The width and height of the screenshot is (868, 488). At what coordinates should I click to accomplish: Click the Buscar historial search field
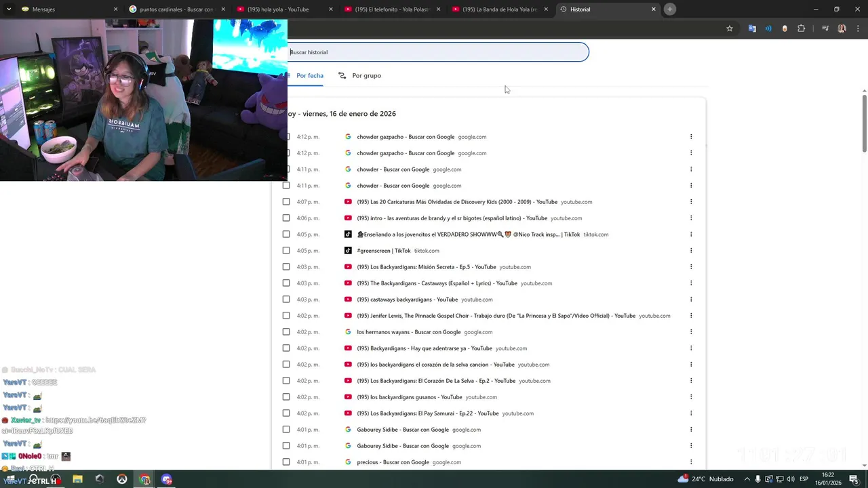click(x=438, y=52)
